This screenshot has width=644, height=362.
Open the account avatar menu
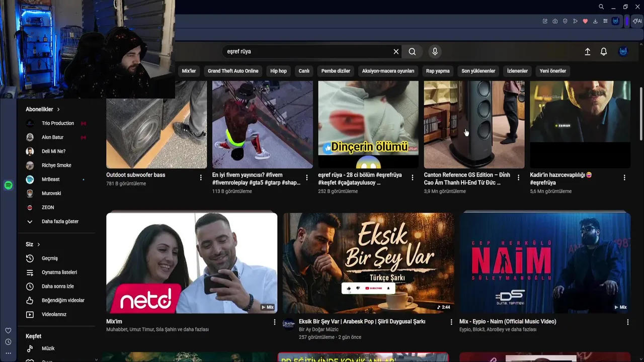pyautogui.click(x=623, y=51)
